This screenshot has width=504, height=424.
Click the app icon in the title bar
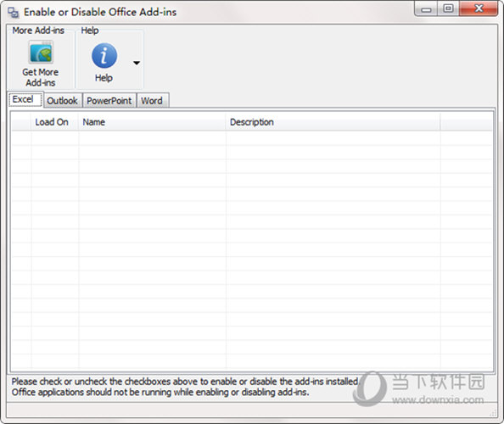click(x=14, y=12)
